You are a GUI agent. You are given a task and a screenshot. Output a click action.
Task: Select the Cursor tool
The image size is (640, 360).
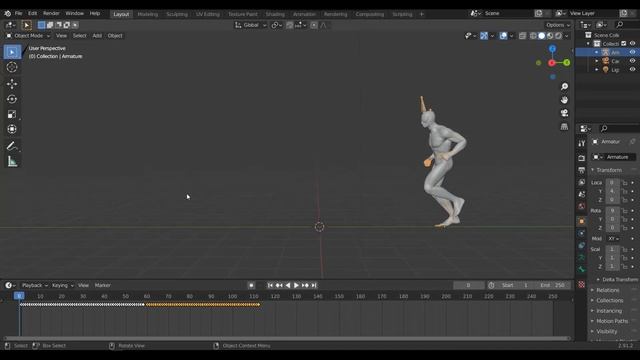(12, 67)
